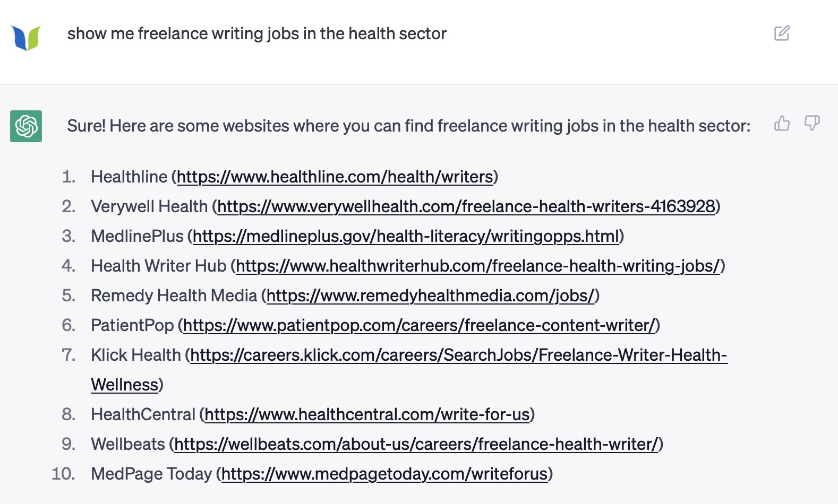
Task: Click the thumbs up feedback icon
Action: [782, 124]
